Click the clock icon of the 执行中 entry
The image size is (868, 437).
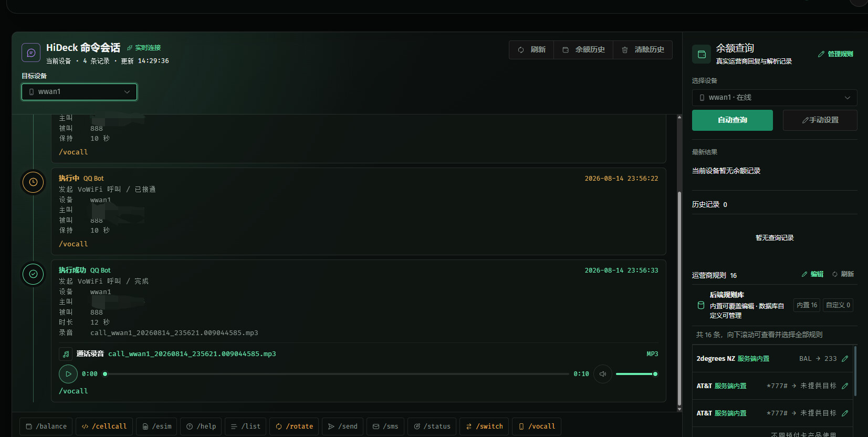point(33,182)
